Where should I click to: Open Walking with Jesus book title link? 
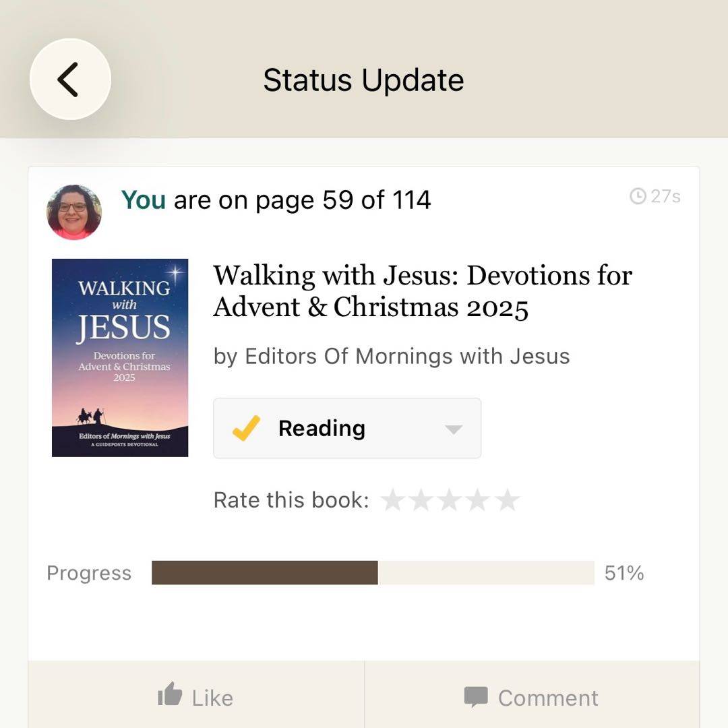[423, 291]
